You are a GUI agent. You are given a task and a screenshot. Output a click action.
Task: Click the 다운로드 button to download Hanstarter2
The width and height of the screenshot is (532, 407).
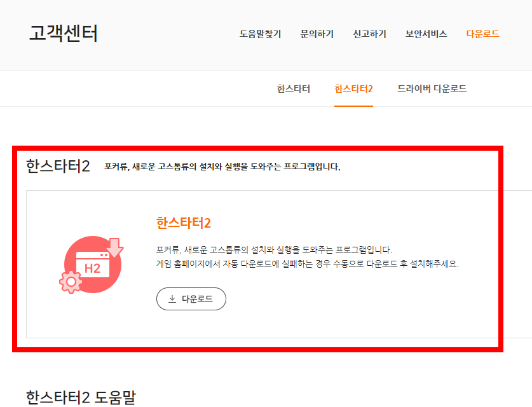pos(191,299)
